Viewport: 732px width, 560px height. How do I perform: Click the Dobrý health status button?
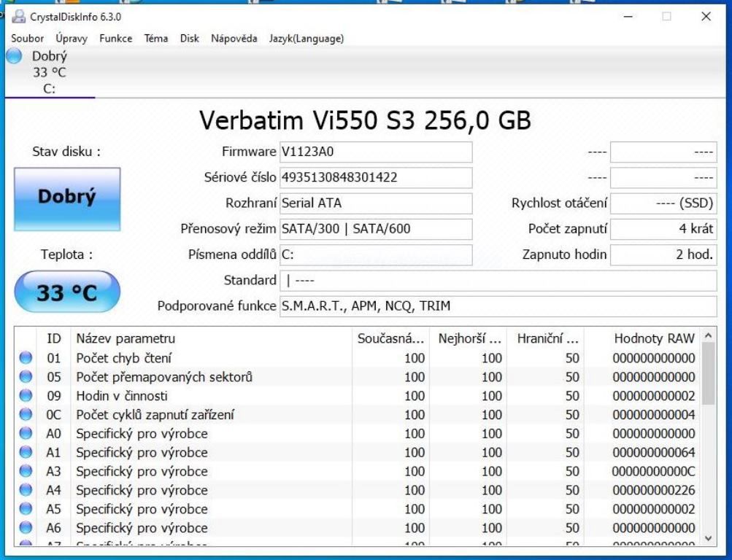point(67,198)
